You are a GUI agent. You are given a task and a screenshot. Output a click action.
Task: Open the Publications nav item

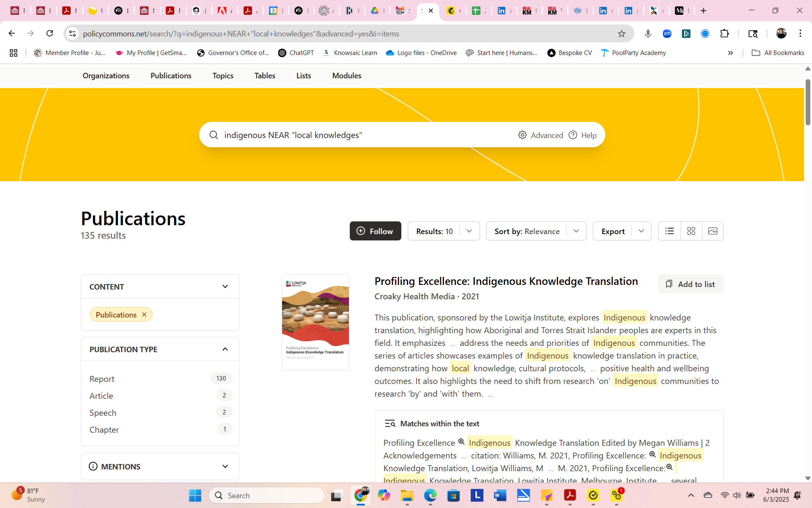pyautogui.click(x=171, y=76)
